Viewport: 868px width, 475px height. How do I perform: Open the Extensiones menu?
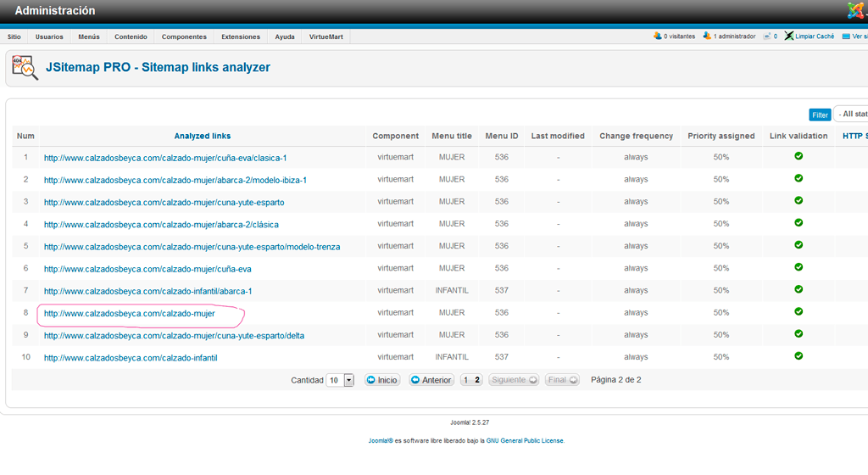[x=240, y=36]
